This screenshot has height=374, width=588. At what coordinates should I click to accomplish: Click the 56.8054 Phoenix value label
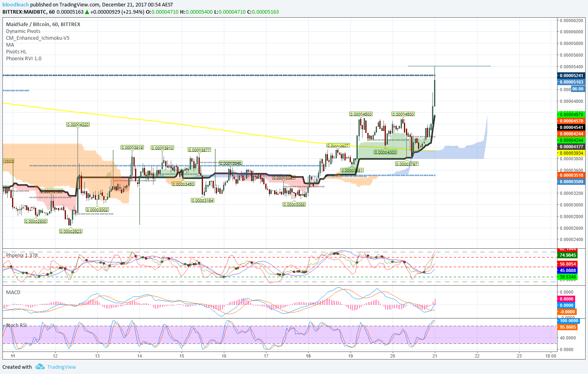click(568, 264)
